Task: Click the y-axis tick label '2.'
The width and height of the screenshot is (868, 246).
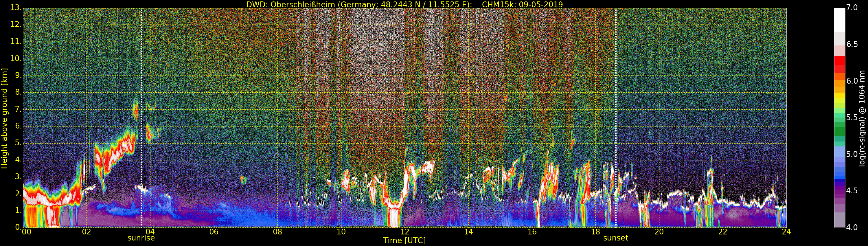Action: [18, 193]
